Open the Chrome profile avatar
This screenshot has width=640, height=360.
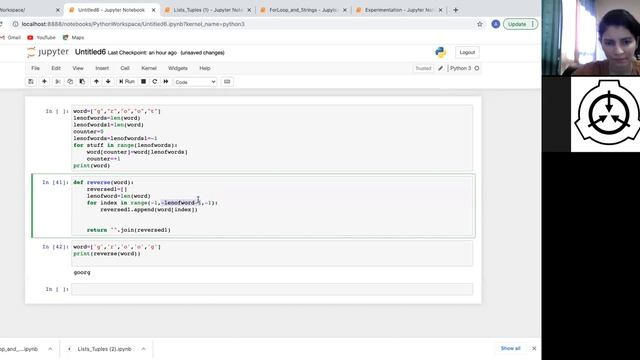[x=496, y=24]
